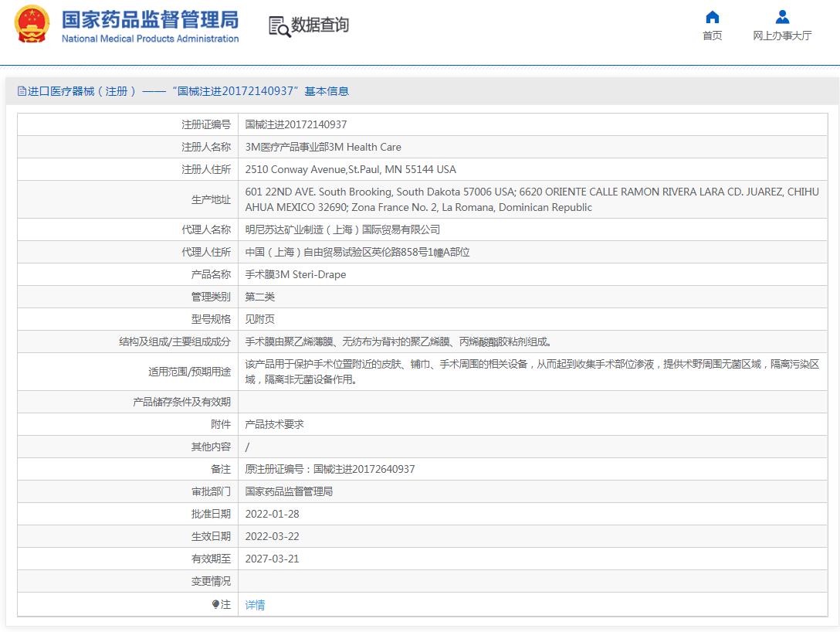Click the bulb icon beside 注
This screenshot has height=632, width=840.
click(x=215, y=605)
